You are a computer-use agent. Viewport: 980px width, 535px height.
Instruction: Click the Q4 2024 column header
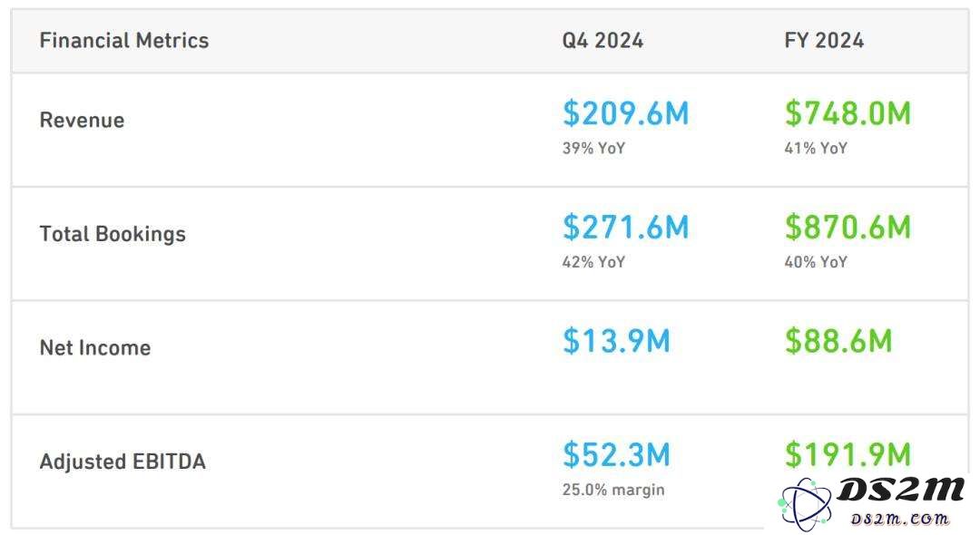(603, 41)
